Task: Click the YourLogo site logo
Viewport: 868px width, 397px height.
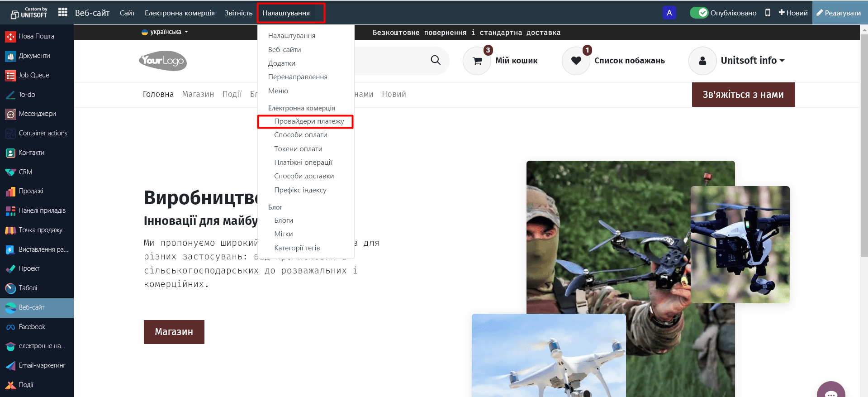Action: (163, 61)
